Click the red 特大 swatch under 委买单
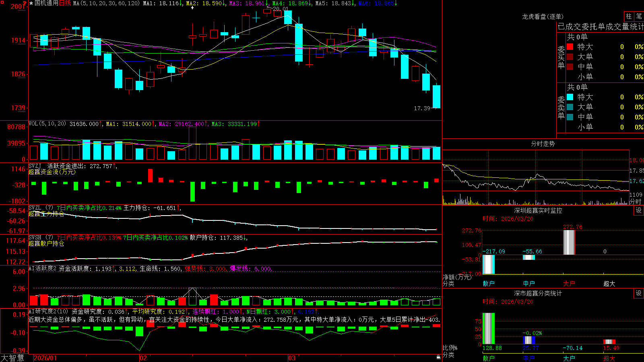The height and width of the screenshot is (362, 644). tap(570, 47)
